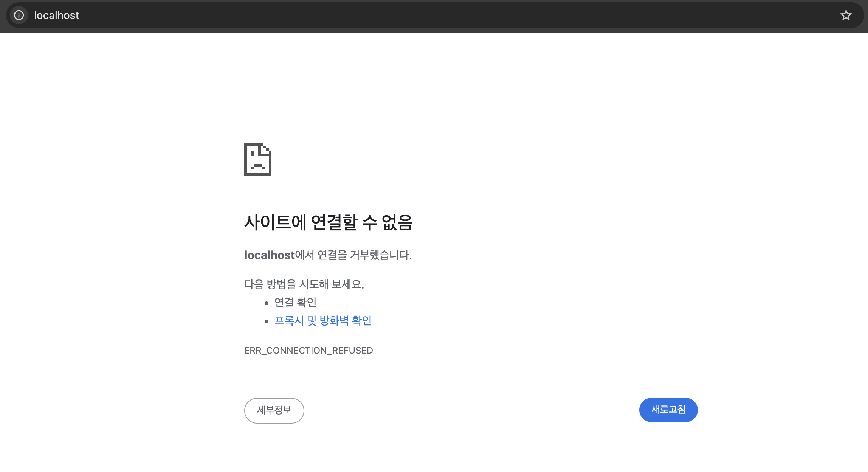Viewport: 868px width, 472px height.
Task: Click the localhost URL in the address bar
Action: click(56, 15)
